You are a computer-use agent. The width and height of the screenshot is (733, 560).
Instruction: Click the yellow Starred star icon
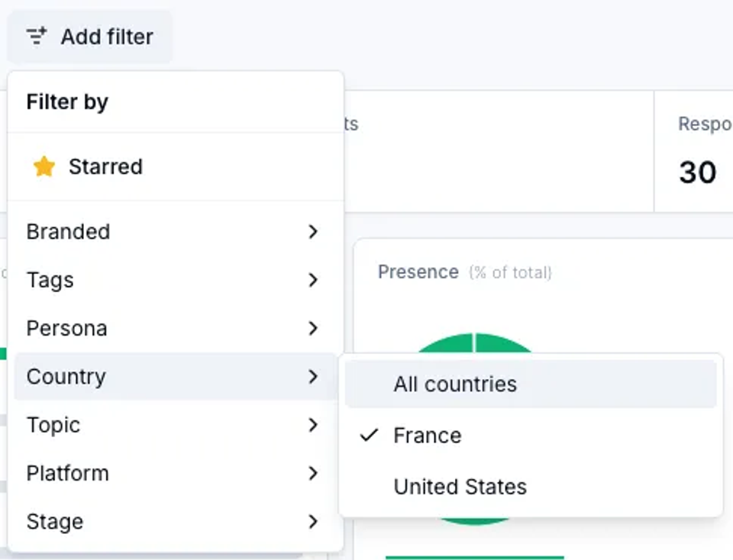(x=44, y=167)
